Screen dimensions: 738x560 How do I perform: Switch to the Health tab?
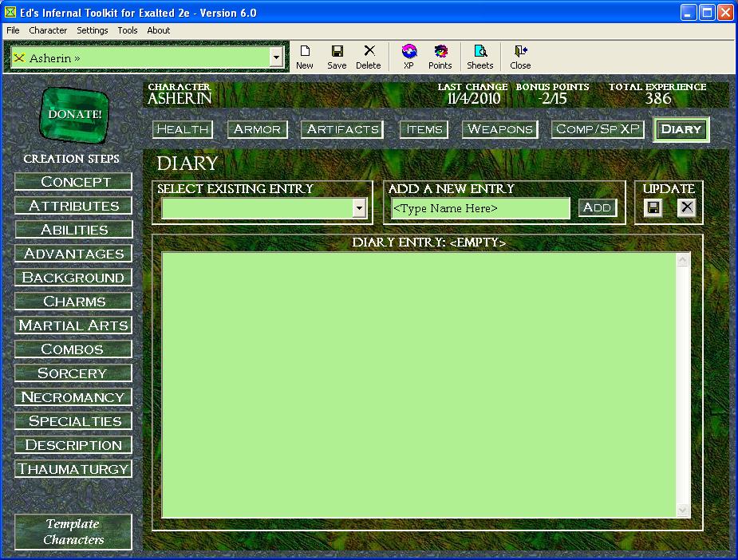coord(183,129)
